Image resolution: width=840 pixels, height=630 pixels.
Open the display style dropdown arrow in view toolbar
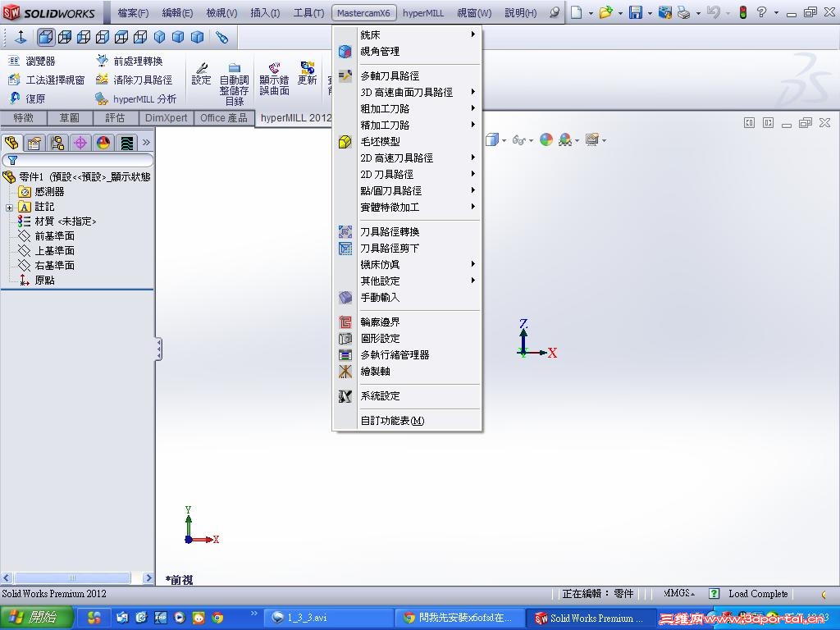tap(504, 140)
